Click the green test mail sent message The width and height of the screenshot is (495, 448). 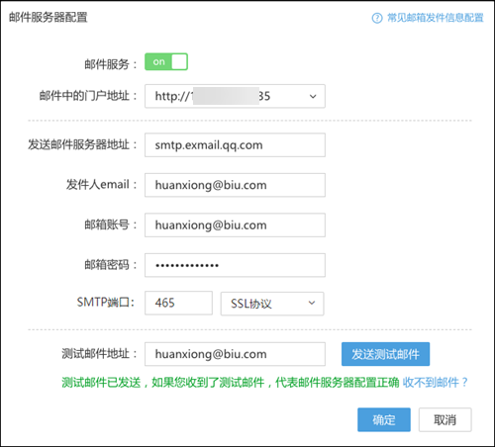pos(231,383)
